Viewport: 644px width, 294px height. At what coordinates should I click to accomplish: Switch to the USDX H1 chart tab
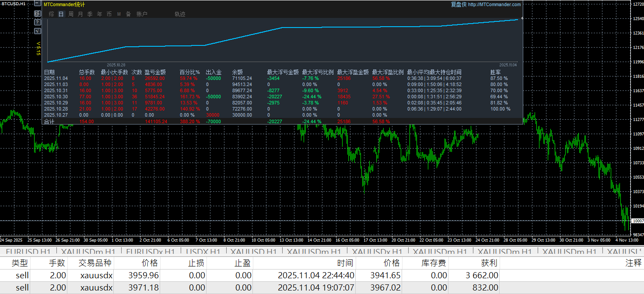(203, 252)
